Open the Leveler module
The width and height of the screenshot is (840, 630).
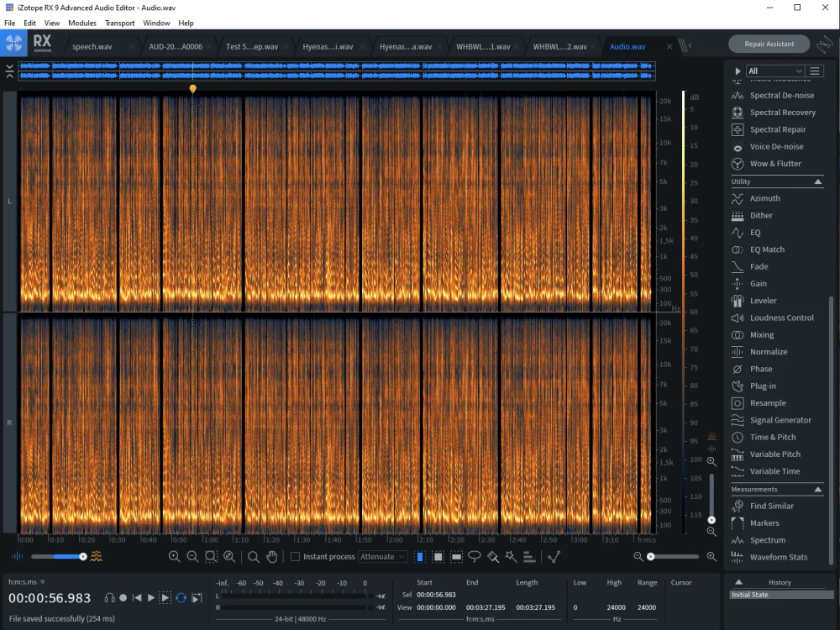pyautogui.click(x=754, y=301)
